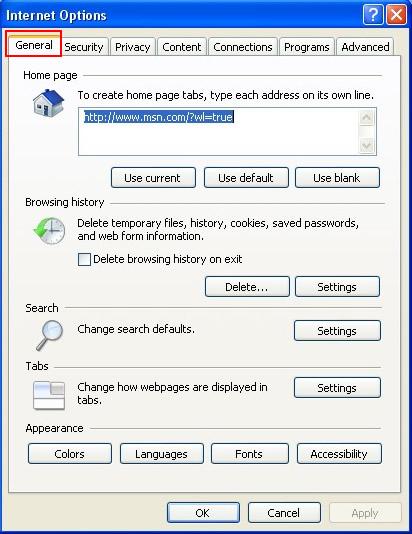Image resolution: width=412 pixels, height=534 pixels.
Task: Click the magnifying glass Search icon
Action: click(50, 335)
